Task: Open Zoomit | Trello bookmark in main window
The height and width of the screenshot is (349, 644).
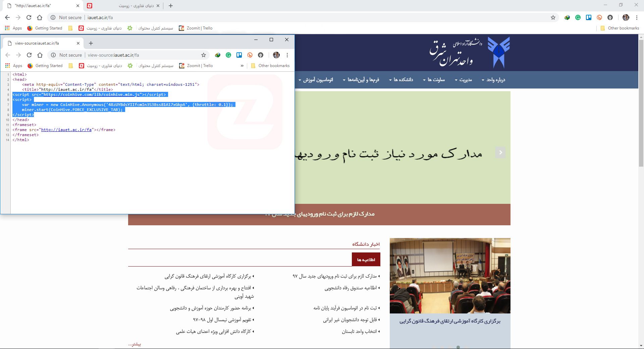Action: pos(196,28)
